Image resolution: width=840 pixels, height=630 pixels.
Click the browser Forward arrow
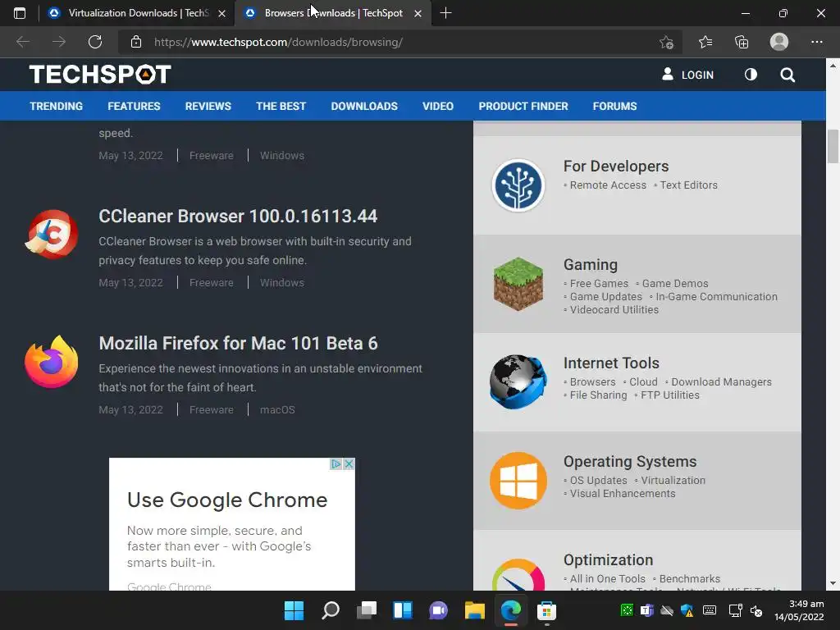pos(59,42)
